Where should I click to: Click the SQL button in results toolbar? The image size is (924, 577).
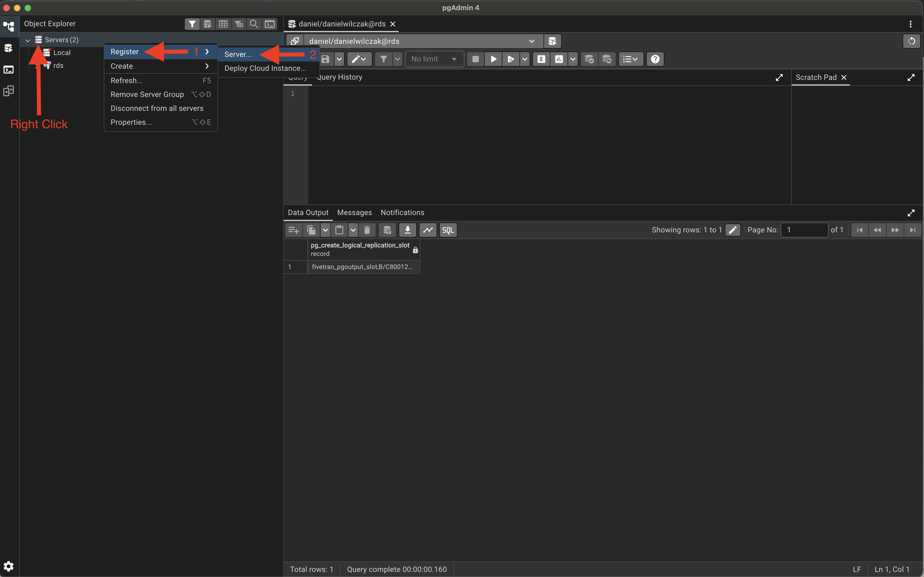448,230
